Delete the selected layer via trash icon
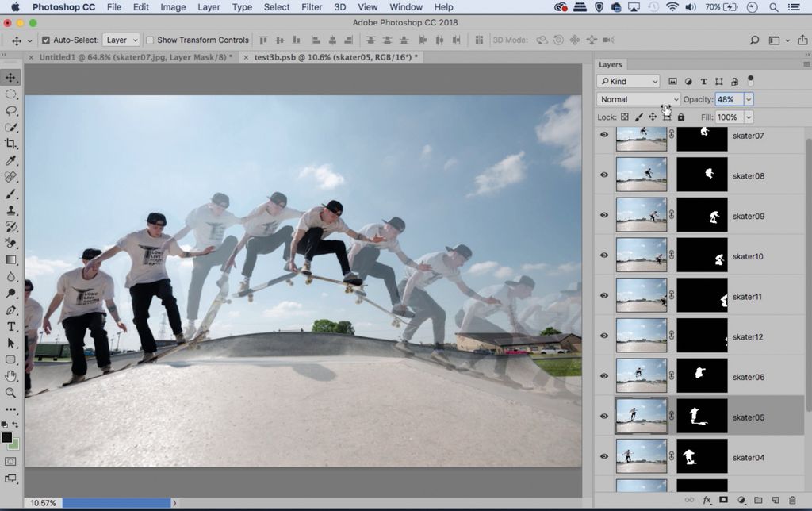Image resolution: width=812 pixels, height=511 pixels. (793, 500)
